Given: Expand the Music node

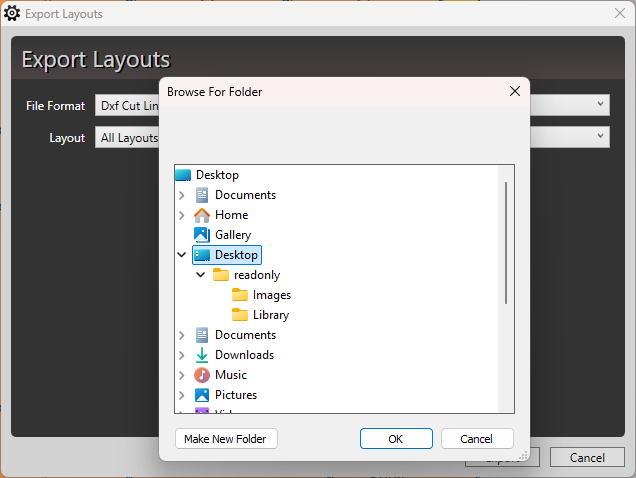Looking at the screenshot, I should 182,375.
